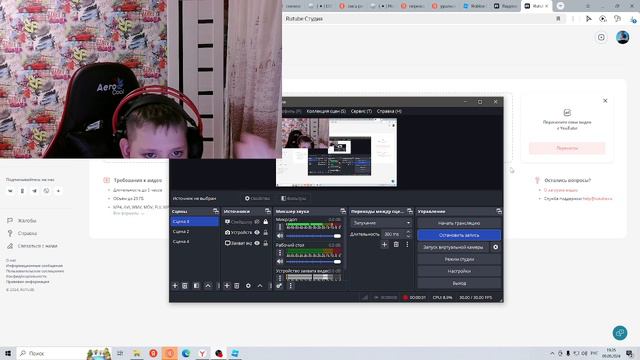This screenshot has width=640, height=360.
Task: Toggle visibility eye for screen capture source
Action: click(x=257, y=243)
